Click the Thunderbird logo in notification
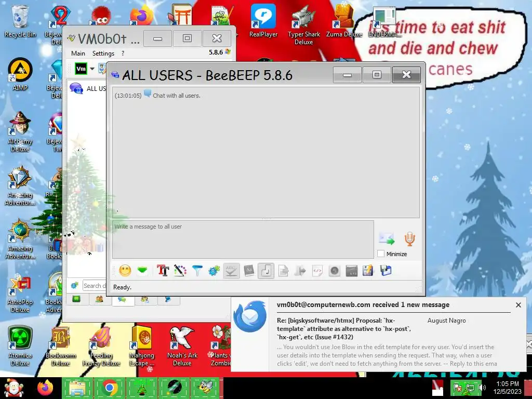Viewport: 532px width, 399px height. click(x=250, y=316)
